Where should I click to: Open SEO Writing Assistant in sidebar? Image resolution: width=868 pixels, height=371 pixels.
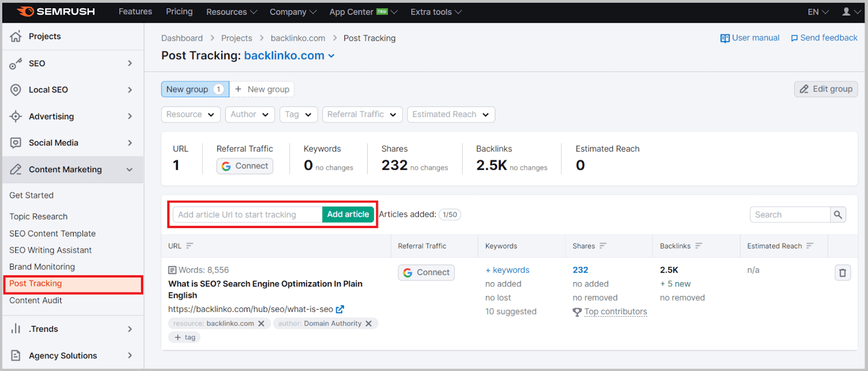50,250
